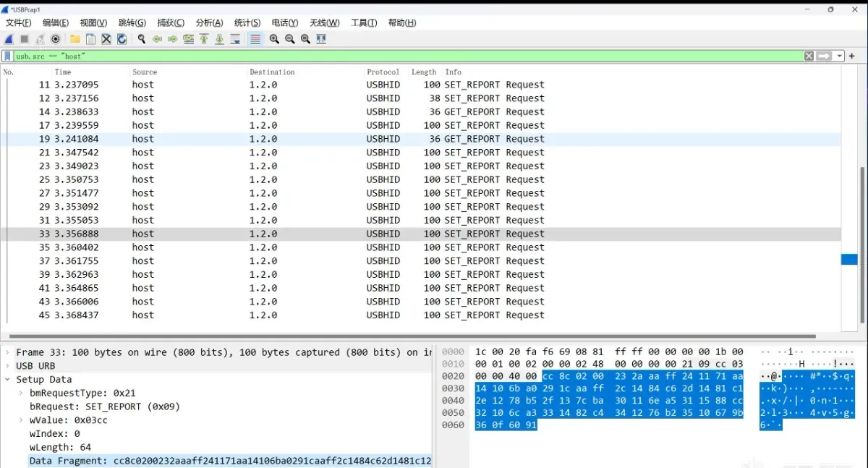The image size is (868, 468).
Task: Open the 捕获(C) menu
Action: (171, 23)
